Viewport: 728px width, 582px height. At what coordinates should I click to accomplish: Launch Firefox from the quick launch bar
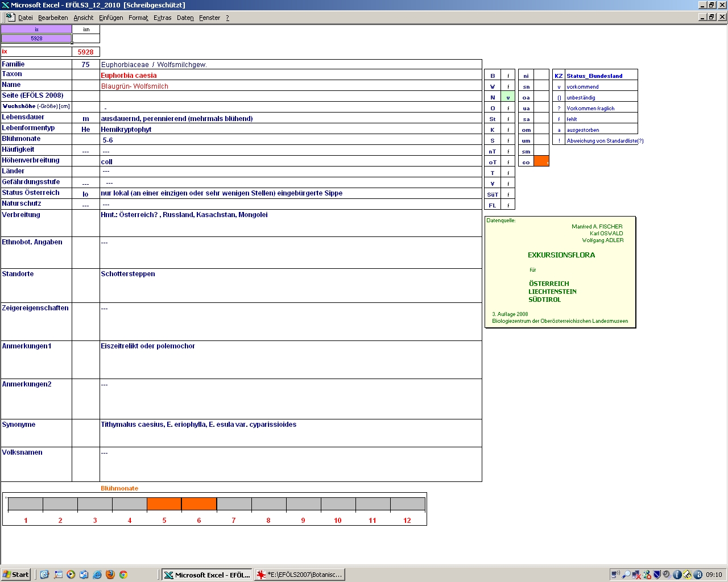110,575
